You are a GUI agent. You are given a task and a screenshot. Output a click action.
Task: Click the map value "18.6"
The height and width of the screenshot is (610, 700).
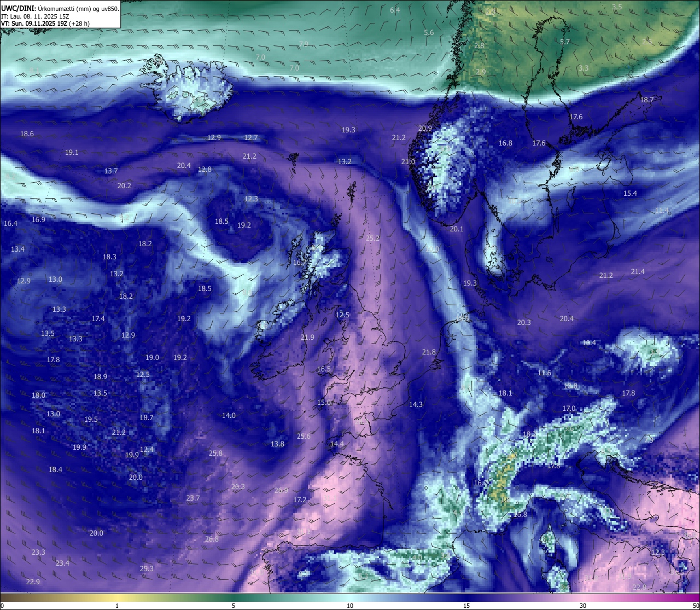[27, 133]
